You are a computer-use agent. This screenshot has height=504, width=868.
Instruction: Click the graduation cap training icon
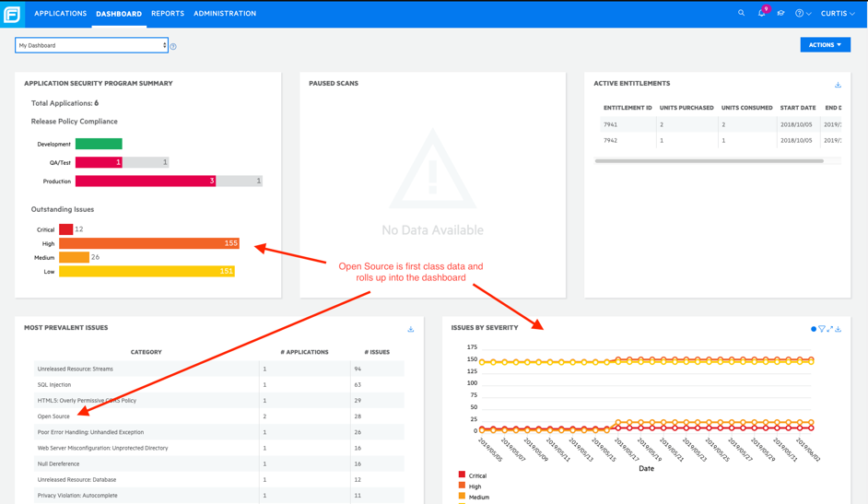click(780, 14)
